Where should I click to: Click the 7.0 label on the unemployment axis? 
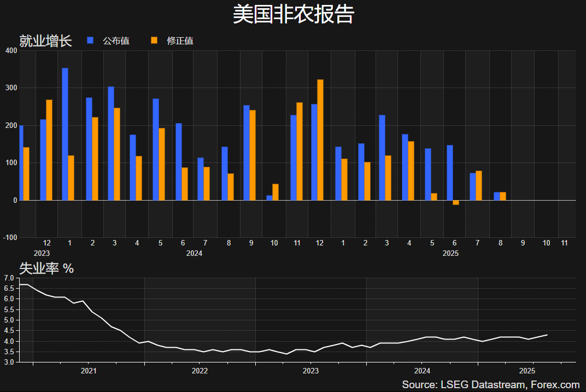point(8,278)
